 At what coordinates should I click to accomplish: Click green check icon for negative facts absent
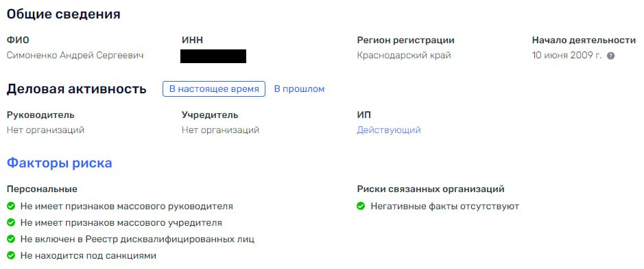(x=361, y=206)
